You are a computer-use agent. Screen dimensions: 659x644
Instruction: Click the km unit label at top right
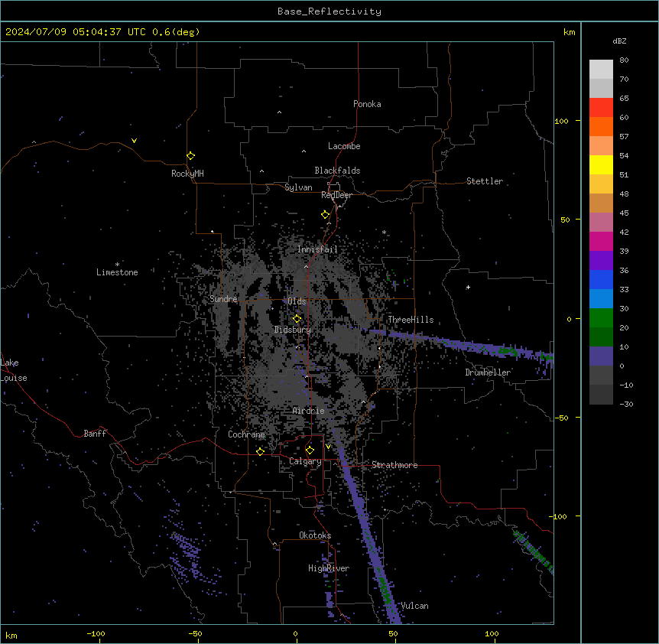569,32
